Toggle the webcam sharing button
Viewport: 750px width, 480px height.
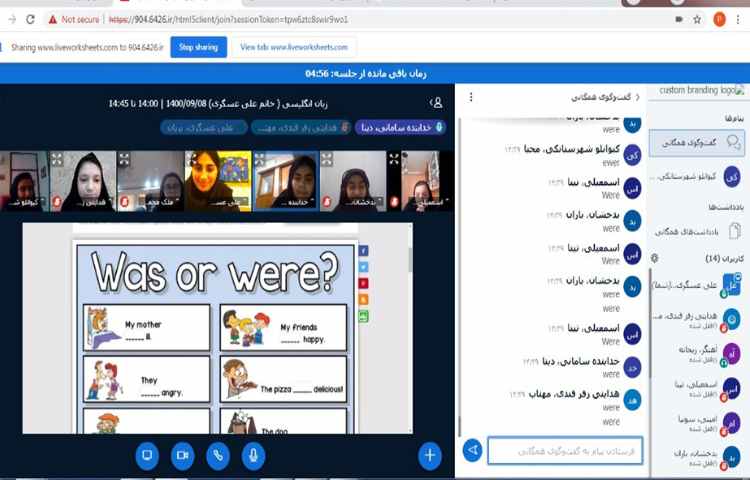pyautogui.click(x=182, y=455)
